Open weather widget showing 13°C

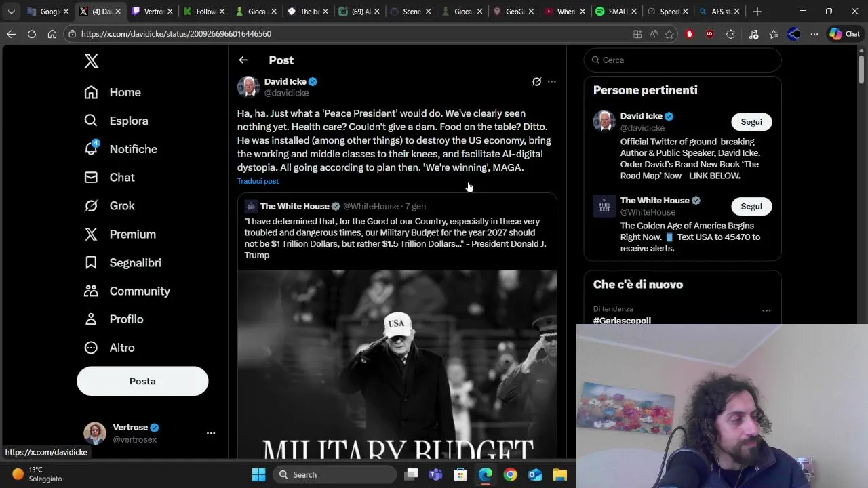(x=37, y=474)
